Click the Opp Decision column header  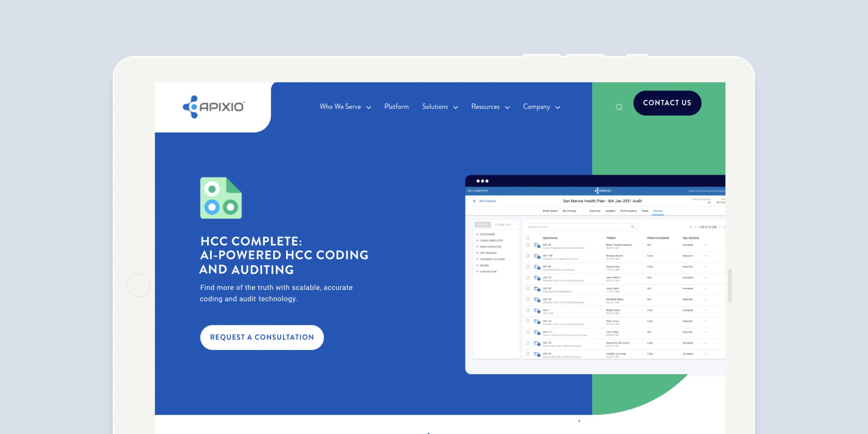click(x=691, y=238)
